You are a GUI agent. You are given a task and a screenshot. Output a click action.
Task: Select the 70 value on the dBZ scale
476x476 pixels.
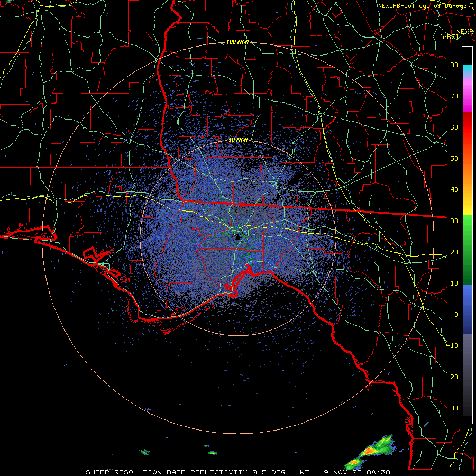[x=454, y=96]
